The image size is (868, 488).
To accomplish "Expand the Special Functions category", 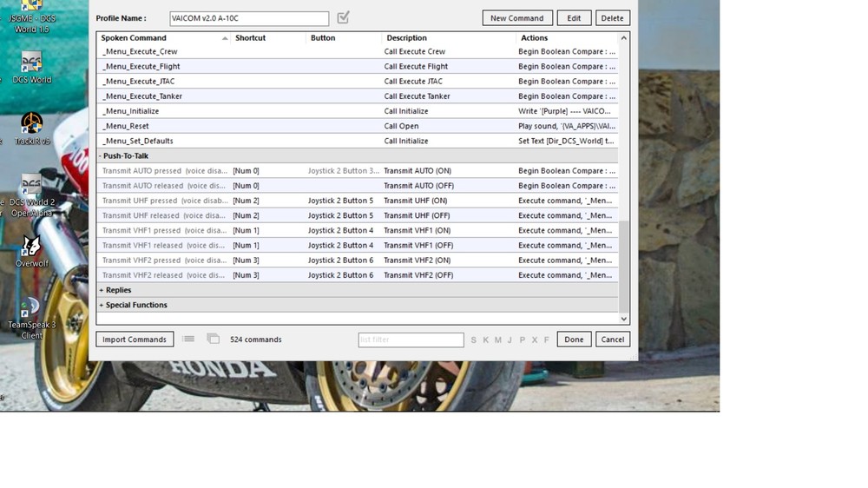I will (x=102, y=305).
